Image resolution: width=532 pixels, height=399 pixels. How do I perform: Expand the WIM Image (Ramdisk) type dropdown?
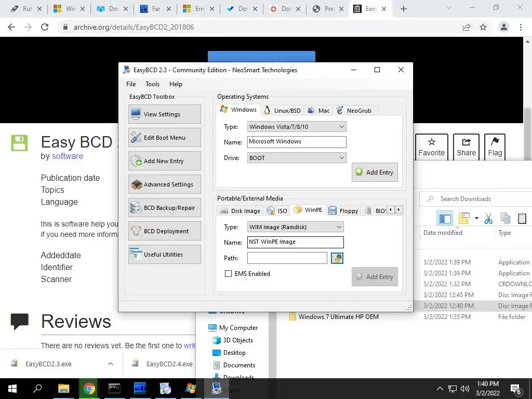tap(295, 227)
